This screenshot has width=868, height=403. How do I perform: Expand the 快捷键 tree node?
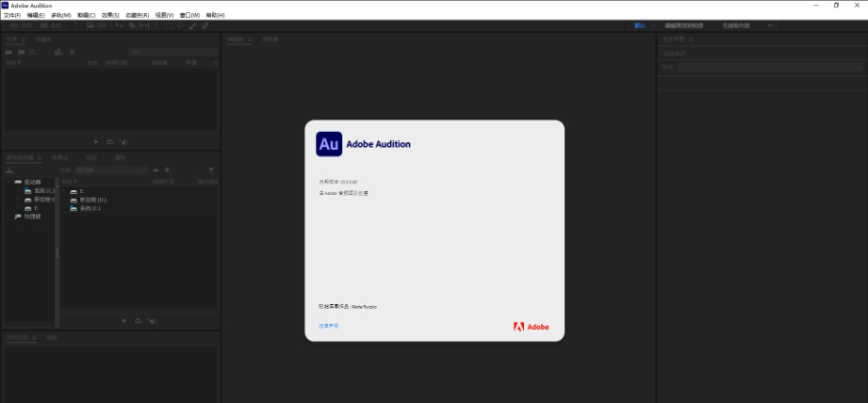click(x=8, y=217)
